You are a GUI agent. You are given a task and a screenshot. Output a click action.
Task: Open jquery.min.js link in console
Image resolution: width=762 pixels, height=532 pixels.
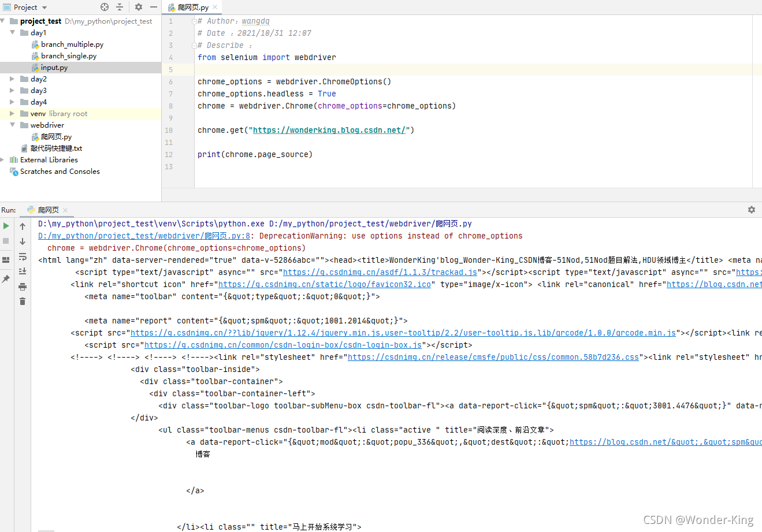403,333
